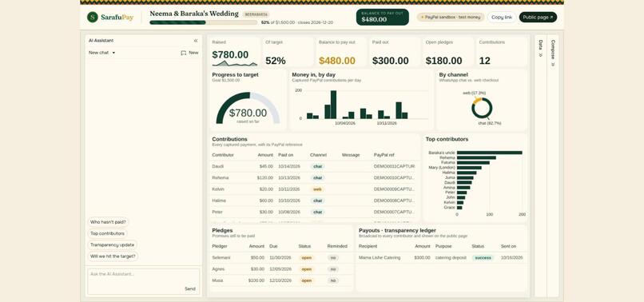The image size is (644, 302).
Task: Click the campaign progress bar in header
Action: pos(203,22)
